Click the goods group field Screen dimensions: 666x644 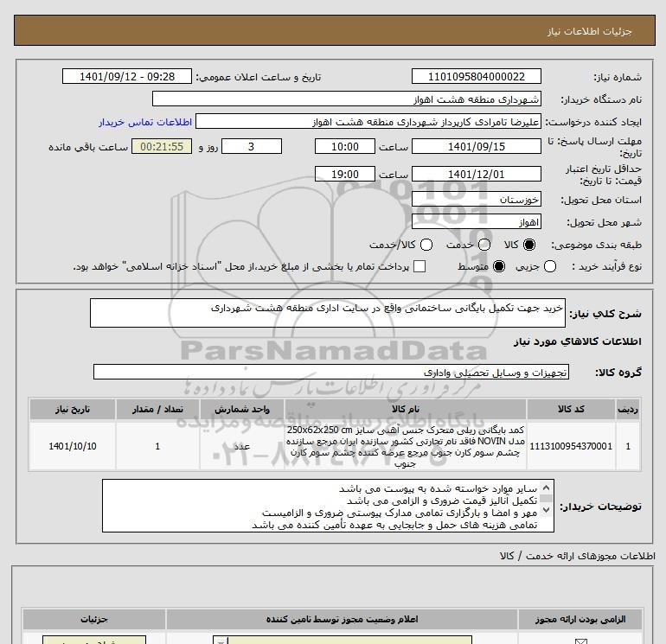click(331, 372)
